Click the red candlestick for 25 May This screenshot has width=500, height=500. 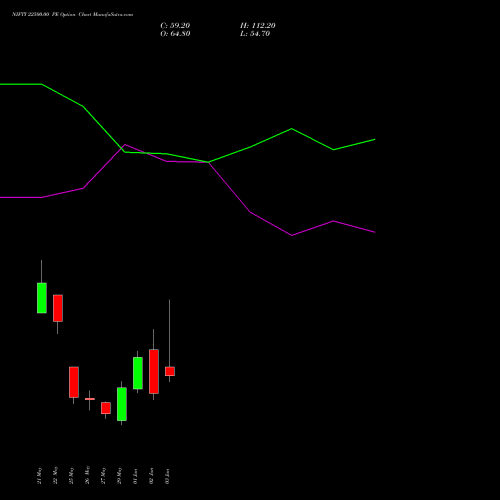click(x=74, y=382)
